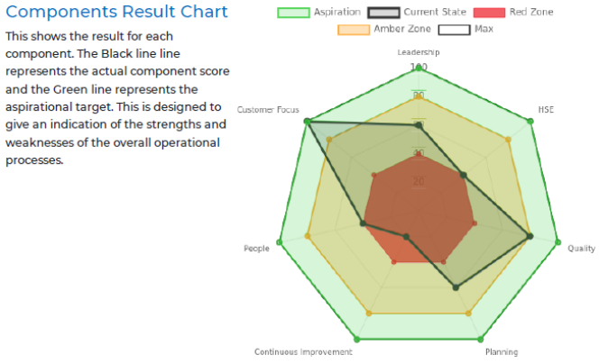This screenshot has height=364, width=599.
Task: Select the HSE axis label
Action: tap(546, 109)
